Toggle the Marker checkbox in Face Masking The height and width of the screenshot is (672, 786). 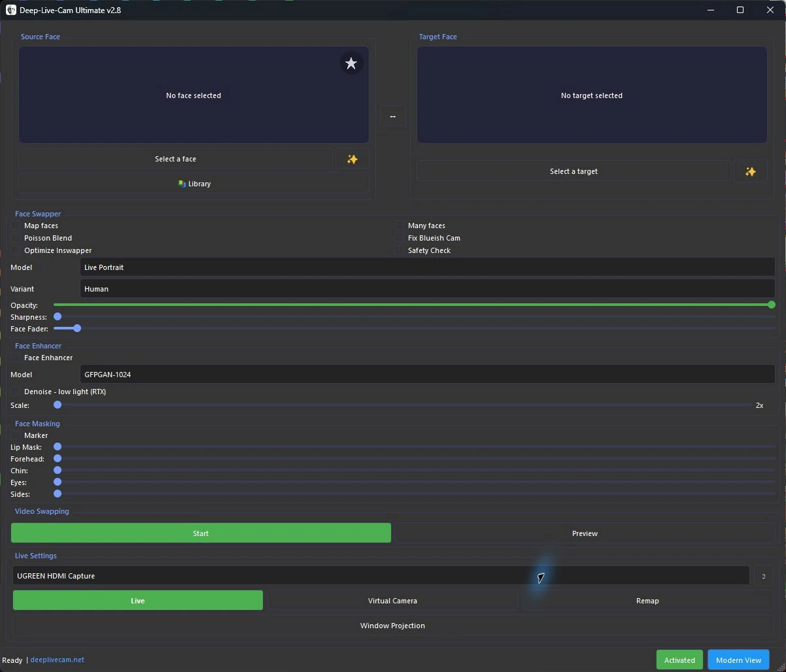click(16, 435)
